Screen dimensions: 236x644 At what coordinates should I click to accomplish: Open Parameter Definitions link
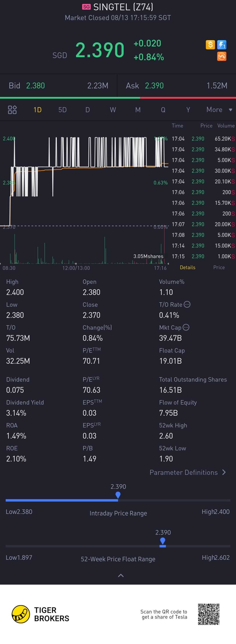tap(188, 472)
